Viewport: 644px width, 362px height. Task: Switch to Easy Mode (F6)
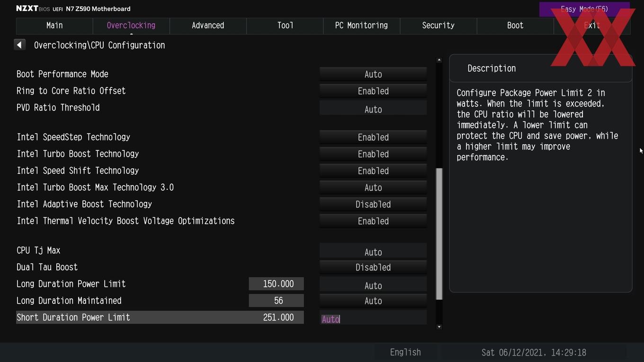584,9
